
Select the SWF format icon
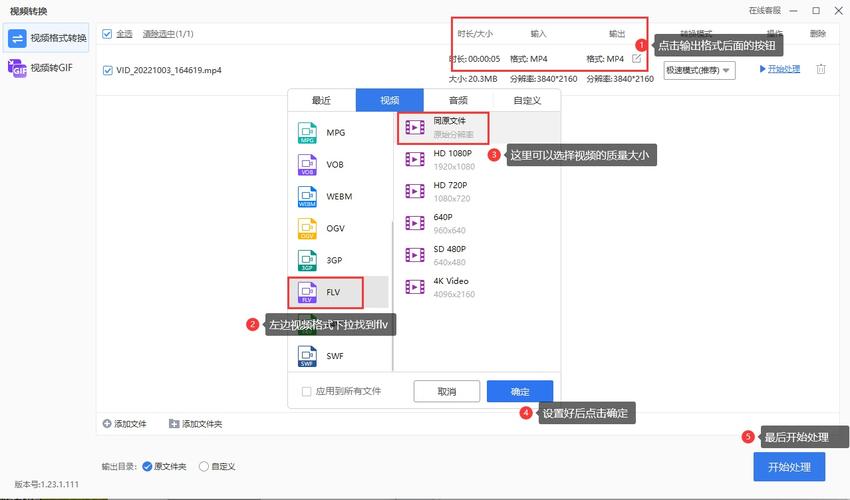coord(307,356)
